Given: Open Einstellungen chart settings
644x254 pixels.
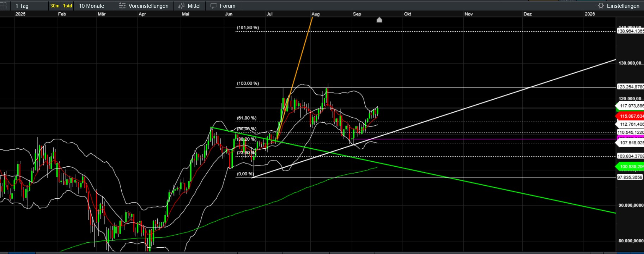Looking at the screenshot, I should pos(619,6).
